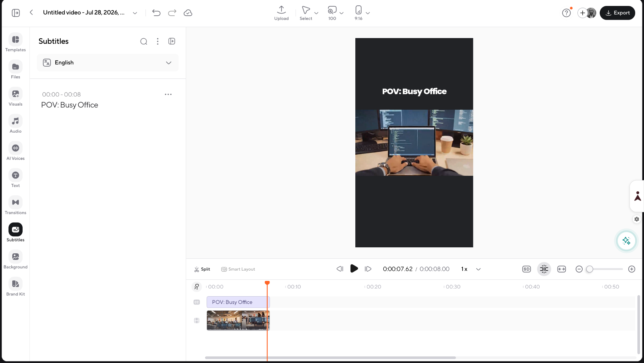Open the Brand Kit panel
Image resolution: width=644 pixels, height=363 pixels.
click(15, 287)
